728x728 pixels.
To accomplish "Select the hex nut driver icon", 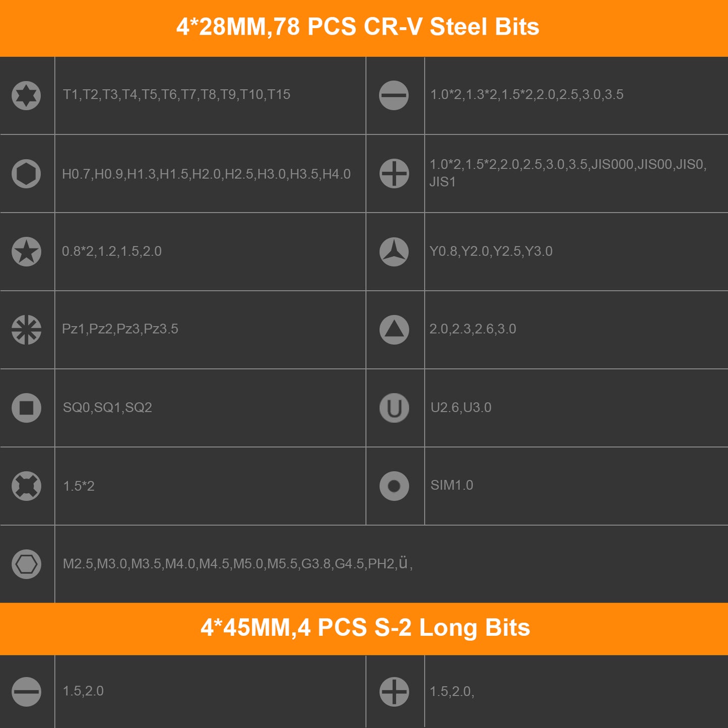I will [26, 564].
